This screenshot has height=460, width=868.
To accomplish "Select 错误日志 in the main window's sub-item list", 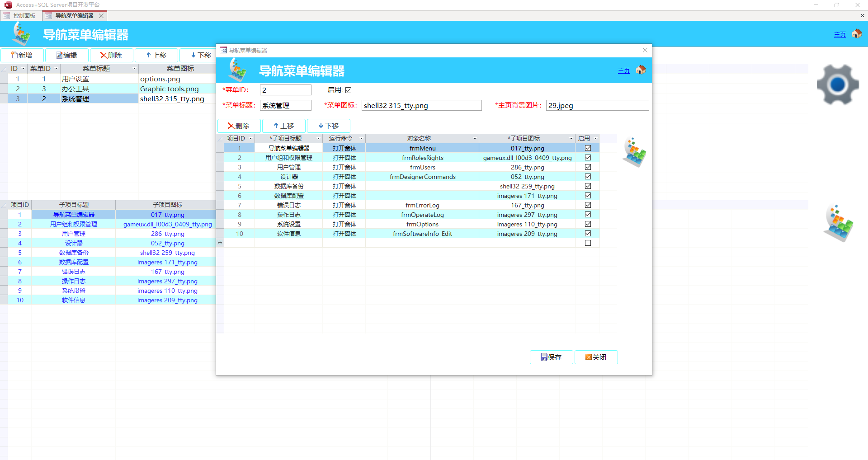I will pos(74,272).
